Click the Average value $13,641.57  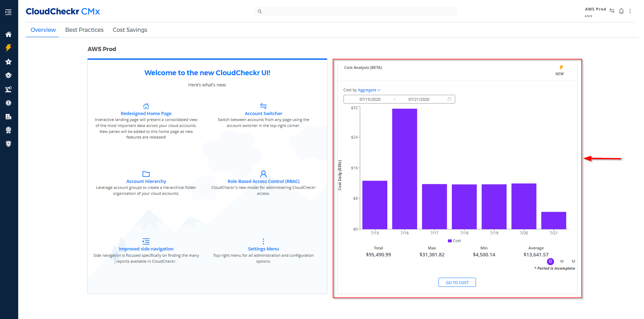click(536, 255)
